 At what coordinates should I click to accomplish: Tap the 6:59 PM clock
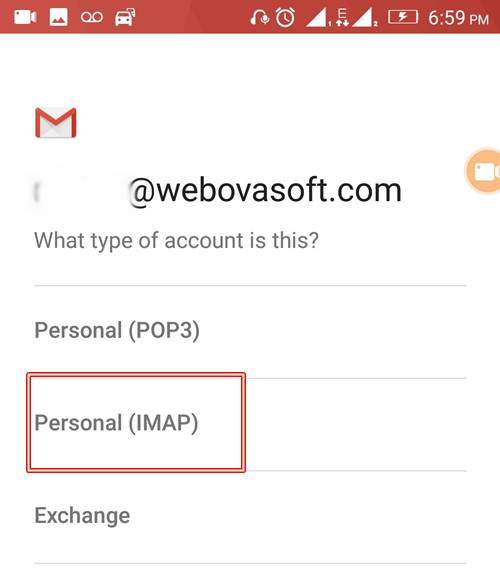click(x=459, y=18)
